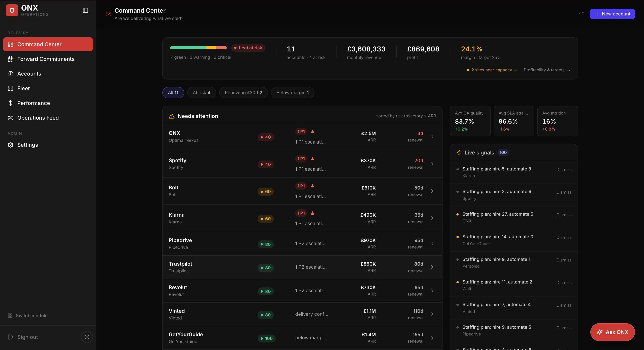Follow the Profitability & targets link
644x350 pixels.
(547, 70)
